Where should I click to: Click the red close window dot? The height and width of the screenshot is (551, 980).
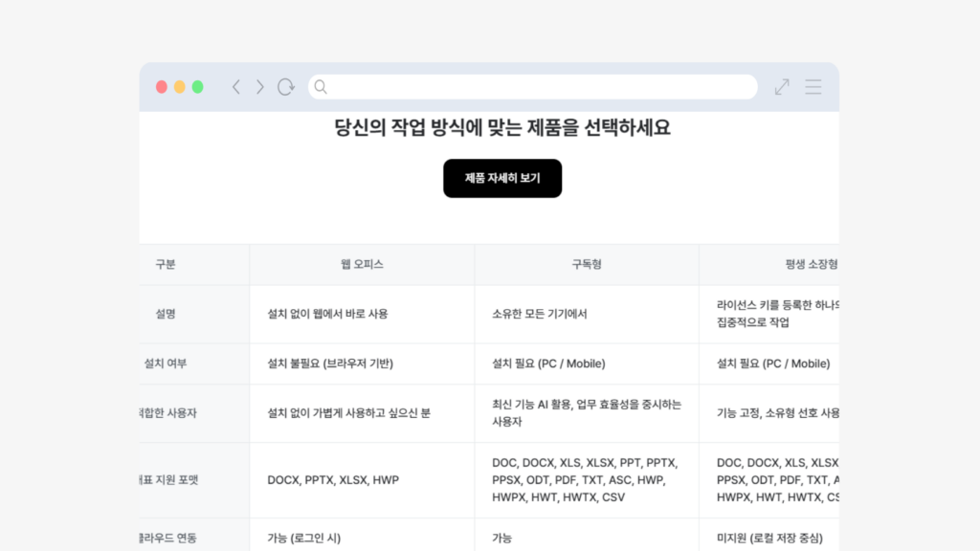(161, 87)
